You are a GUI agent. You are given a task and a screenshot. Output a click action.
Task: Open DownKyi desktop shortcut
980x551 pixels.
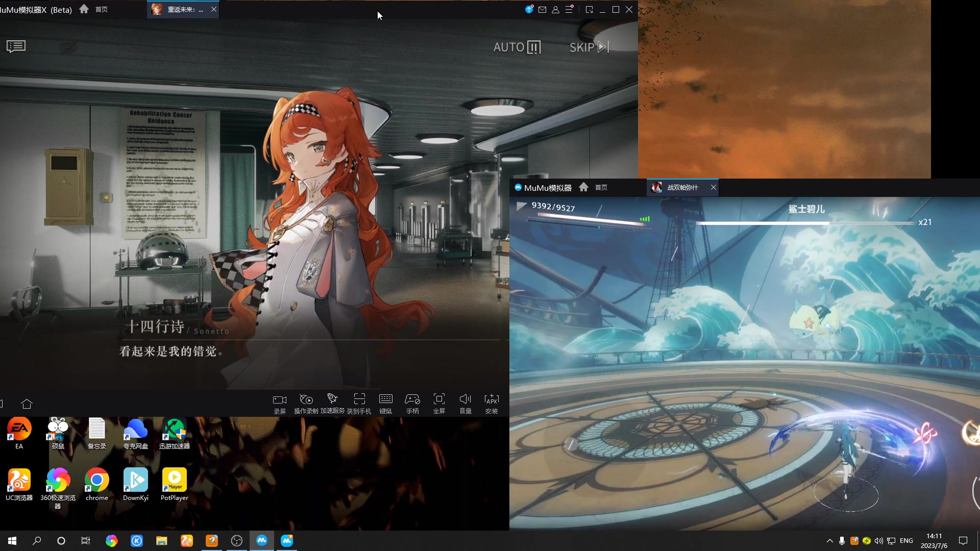click(136, 485)
